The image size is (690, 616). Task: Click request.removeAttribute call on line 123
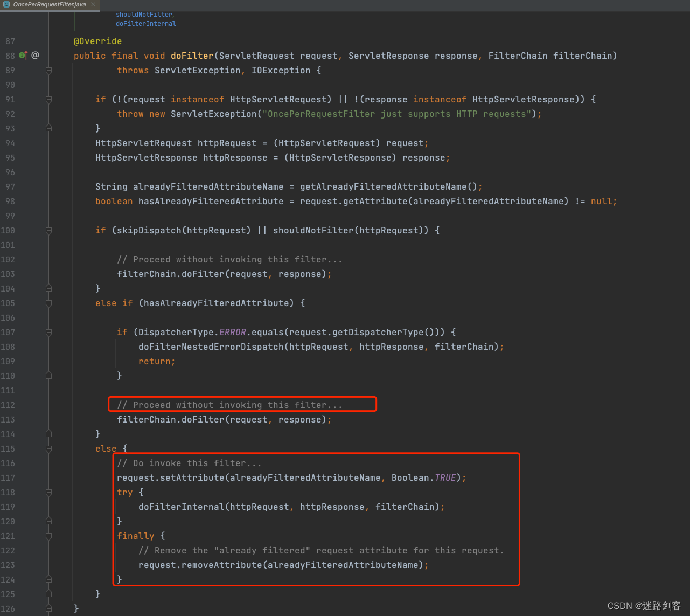[281, 565]
